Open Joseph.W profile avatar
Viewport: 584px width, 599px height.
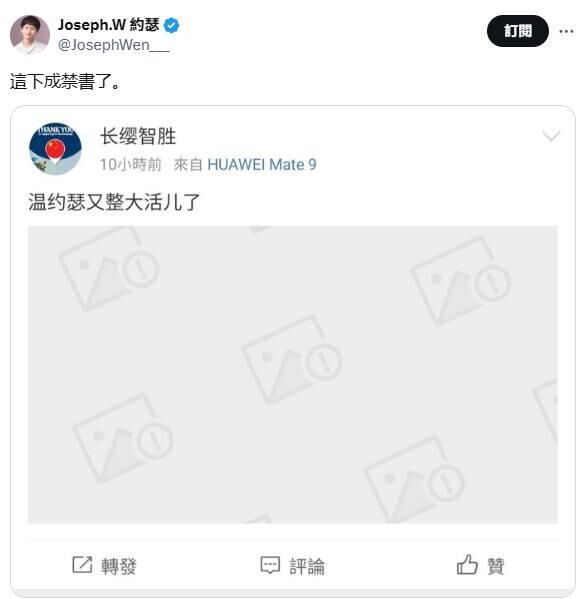(x=30, y=35)
